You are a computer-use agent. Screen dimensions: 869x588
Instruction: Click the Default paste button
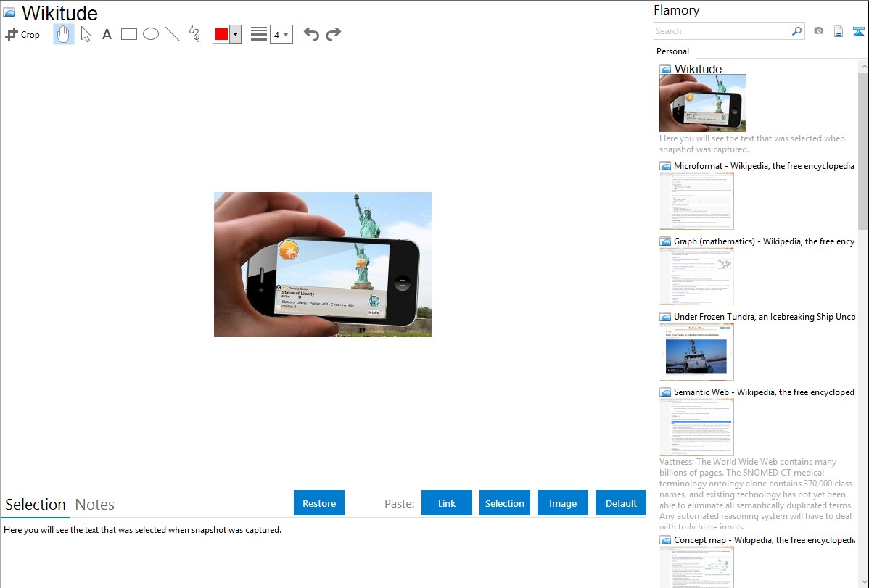coord(621,503)
